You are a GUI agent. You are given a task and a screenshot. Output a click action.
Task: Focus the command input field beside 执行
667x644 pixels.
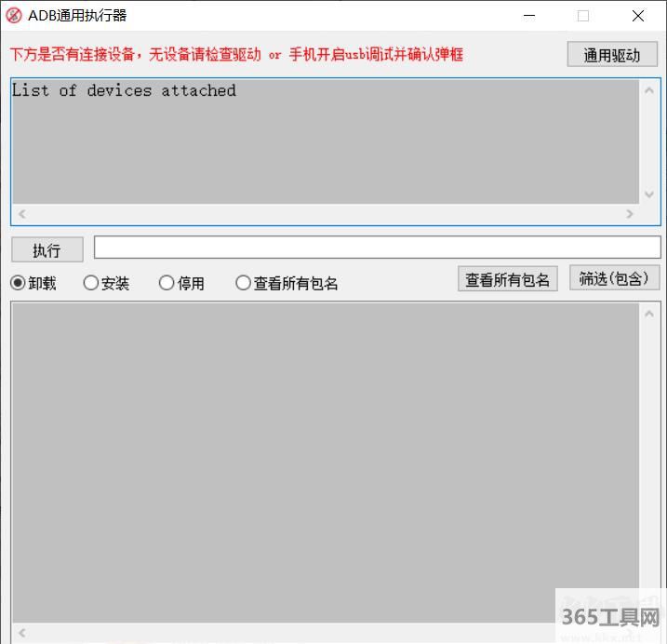point(377,248)
